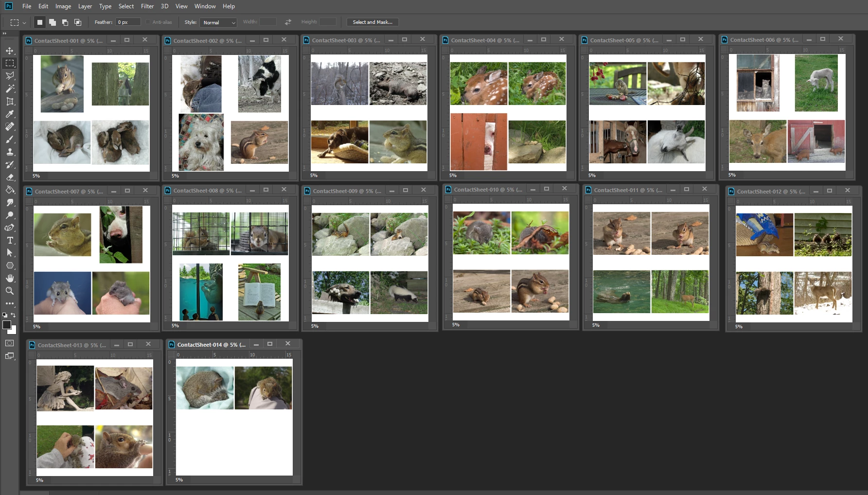Click the open book photo in ContactSheet-008
Viewport: 868px width, 495px height.
tap(259, 292)
